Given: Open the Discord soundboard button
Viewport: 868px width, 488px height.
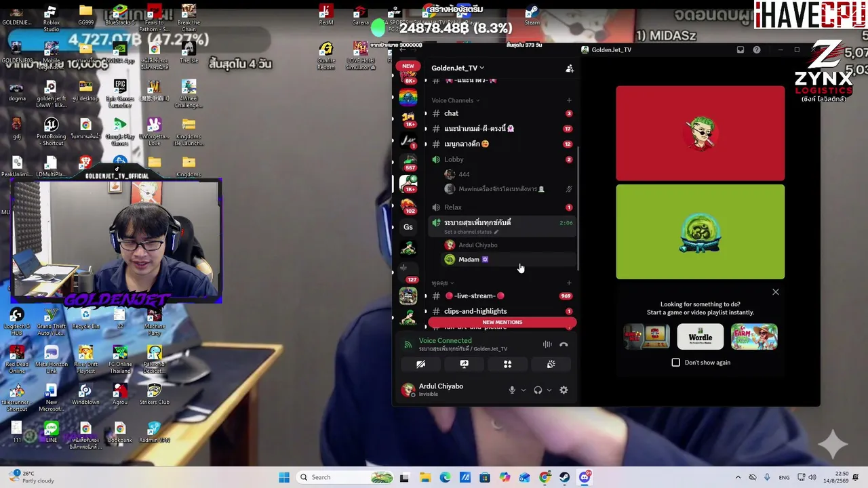Looking at the screenshot, I should pos(551,364).
